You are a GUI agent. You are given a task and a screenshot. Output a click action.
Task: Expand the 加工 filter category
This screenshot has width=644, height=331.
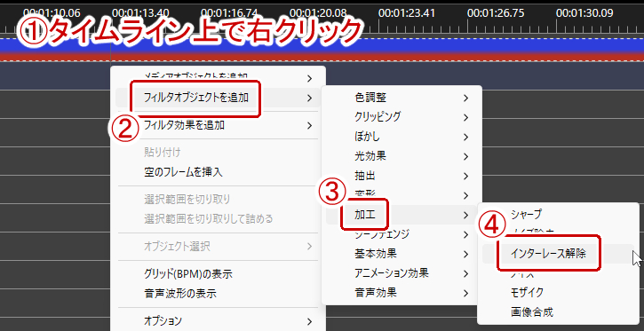(x=402, y=215)
